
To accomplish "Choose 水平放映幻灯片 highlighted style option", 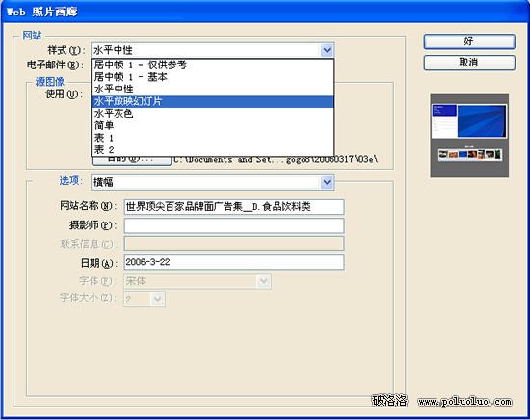I will 213,101.
